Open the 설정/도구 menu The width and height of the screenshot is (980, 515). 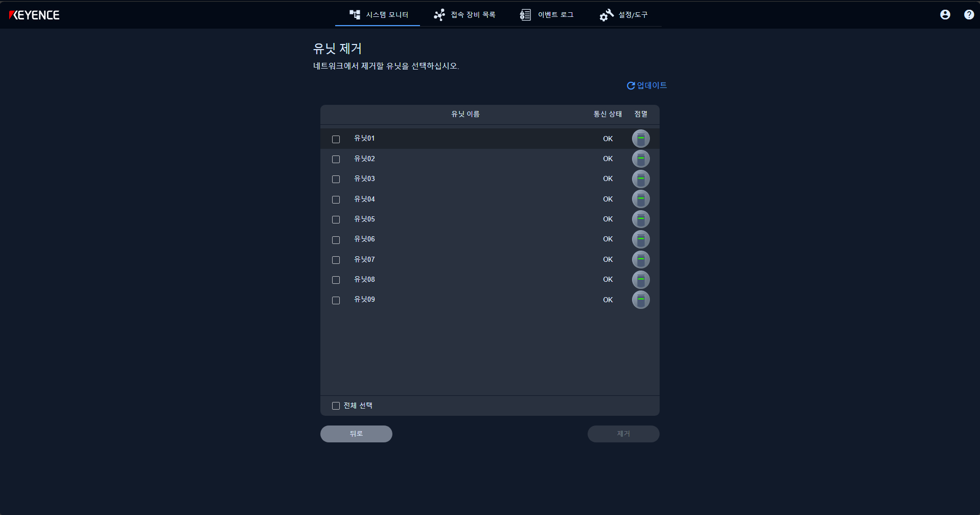pyautogui.click(x=623, y=15)
